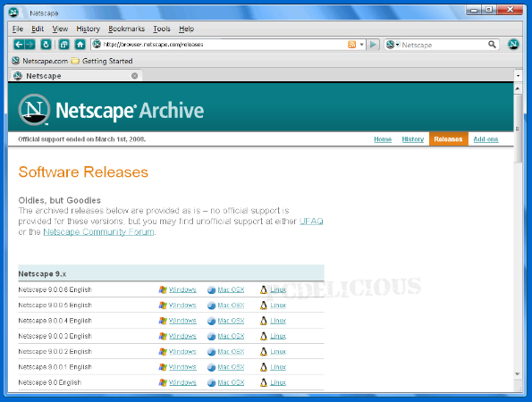Open the History page link

[413, 139]
